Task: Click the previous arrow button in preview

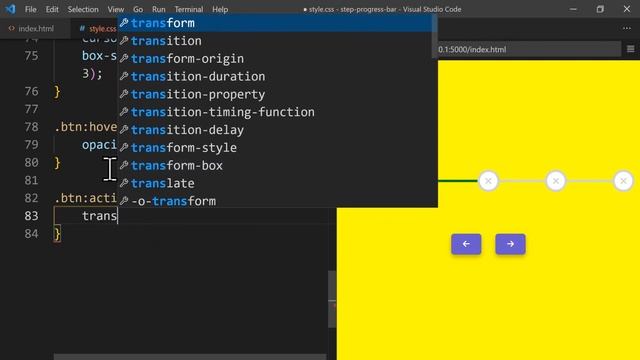Action: tap(466, 244)
